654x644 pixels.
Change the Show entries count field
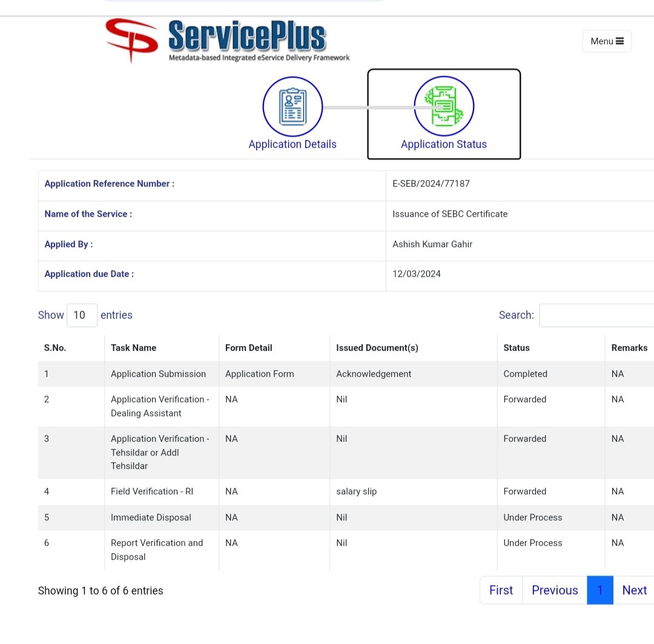pyautogui.click(x=82, y=315)
